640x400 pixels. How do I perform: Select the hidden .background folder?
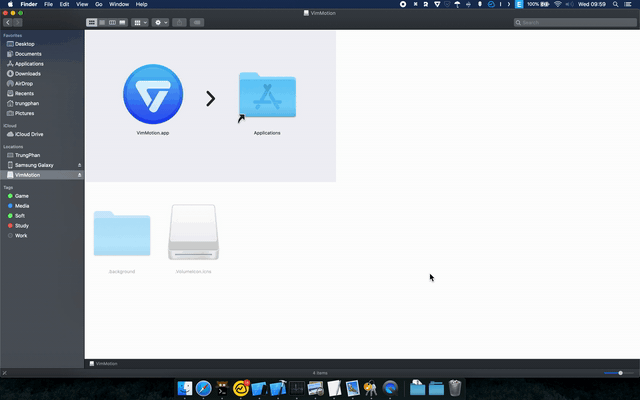pyautogui.click(x=122, y=233)
